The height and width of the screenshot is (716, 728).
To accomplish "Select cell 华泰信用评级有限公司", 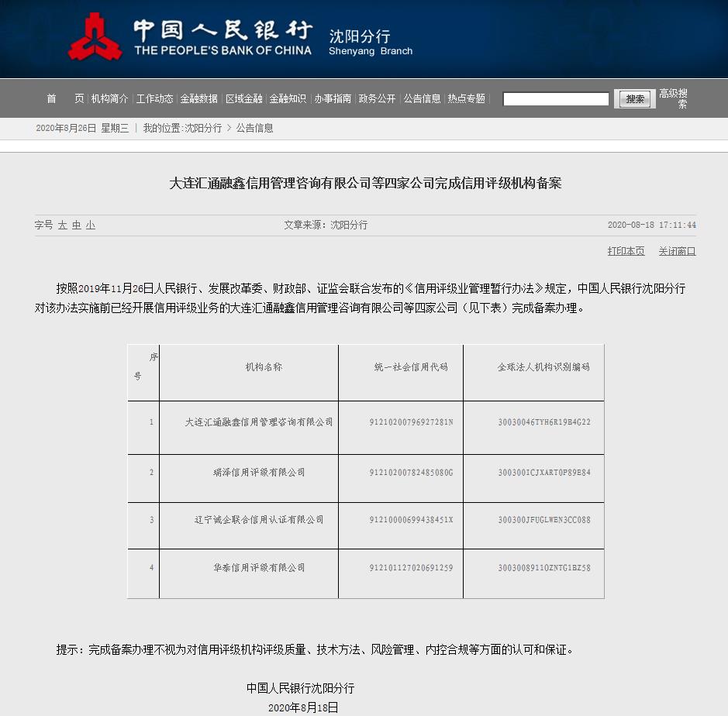I will (x=259, y=567).
